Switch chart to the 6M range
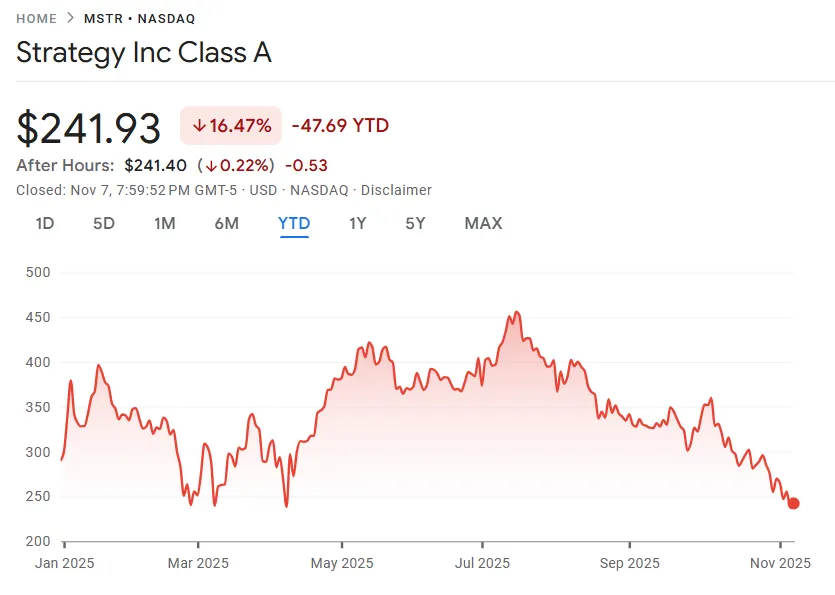Image resolution: width=835 pixels, height=595 pixels. (227, 223)
